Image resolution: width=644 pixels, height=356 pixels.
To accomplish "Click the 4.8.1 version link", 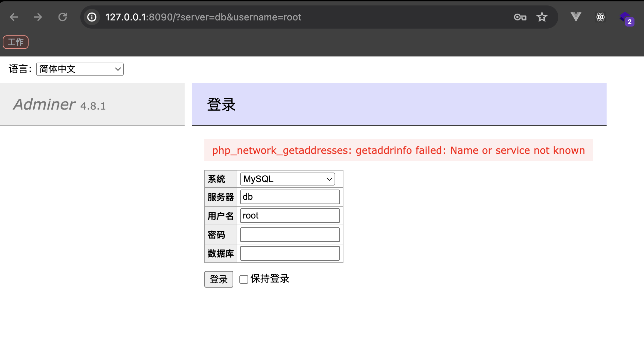I will point(93,106).
